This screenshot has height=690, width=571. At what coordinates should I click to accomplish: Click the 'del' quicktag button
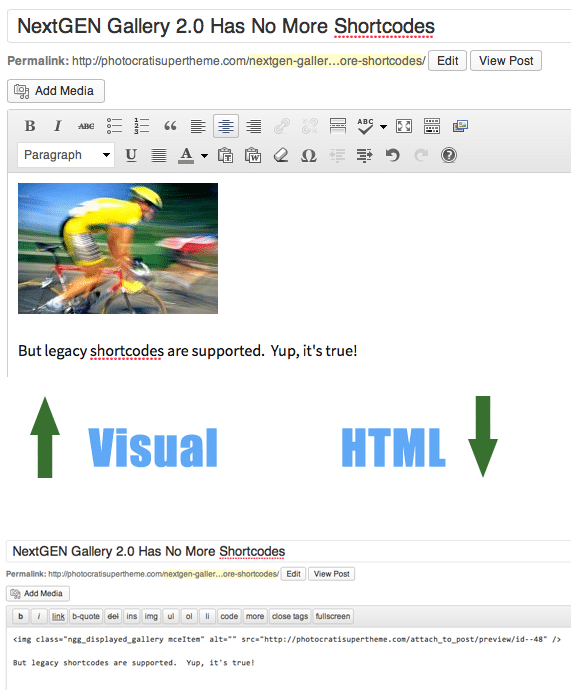(113, 617)
